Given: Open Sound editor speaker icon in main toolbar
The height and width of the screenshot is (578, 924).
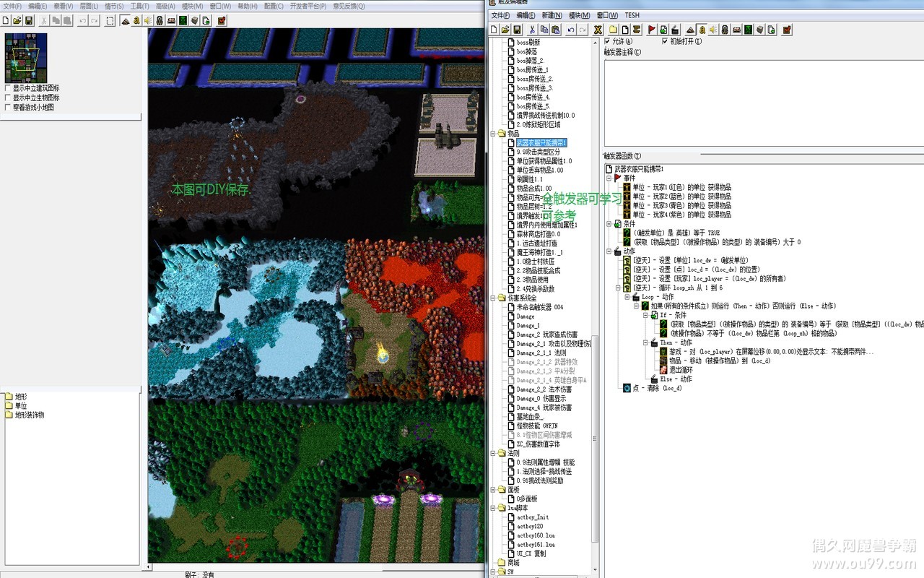Looking at the screenshot, I should 148,21.
